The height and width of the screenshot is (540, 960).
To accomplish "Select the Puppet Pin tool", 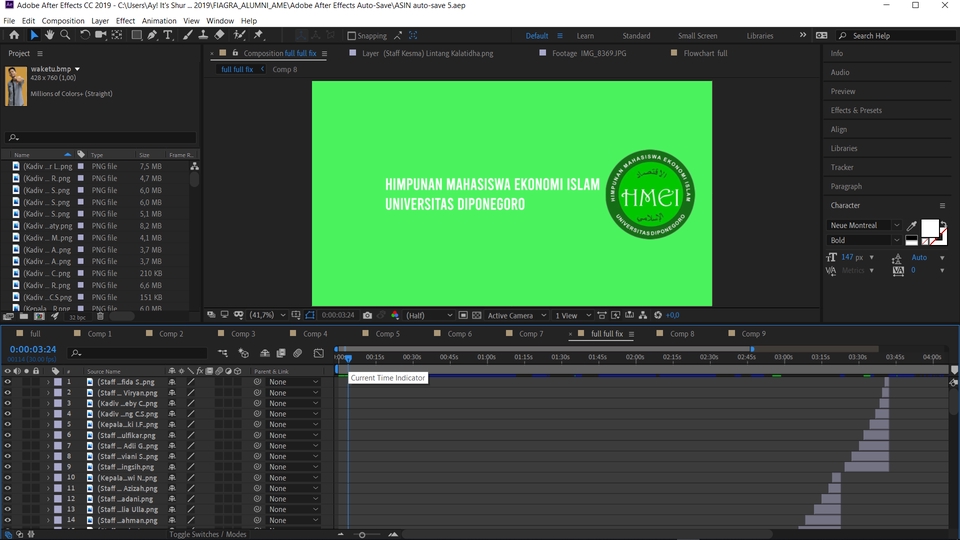I will click(x=258, y=36).
